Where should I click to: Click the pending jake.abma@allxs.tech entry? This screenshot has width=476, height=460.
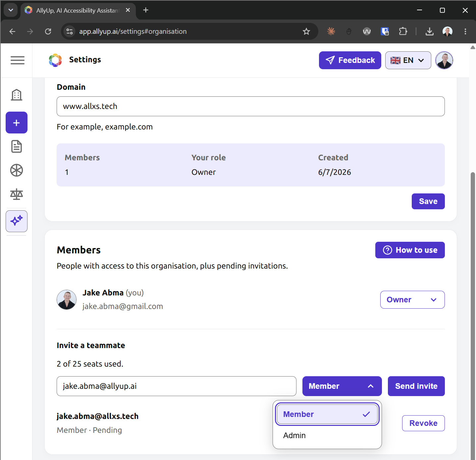point(97,416)
